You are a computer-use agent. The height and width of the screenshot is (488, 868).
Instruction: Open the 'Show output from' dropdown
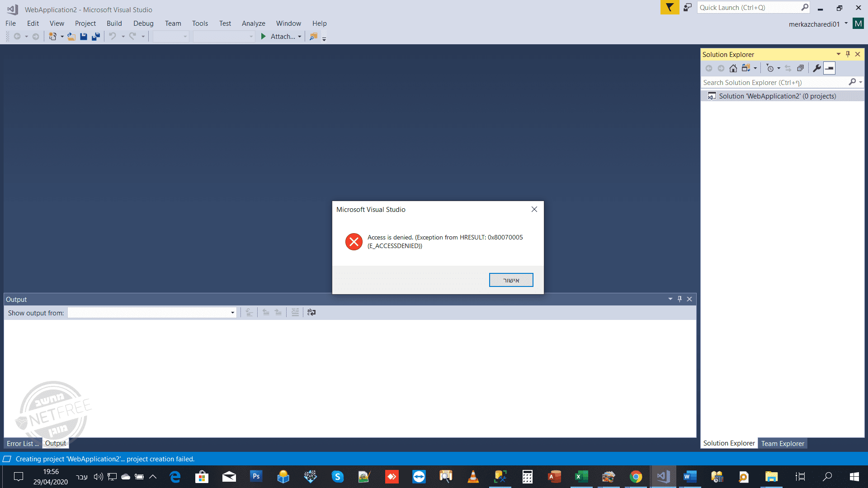tap(232, 313)
